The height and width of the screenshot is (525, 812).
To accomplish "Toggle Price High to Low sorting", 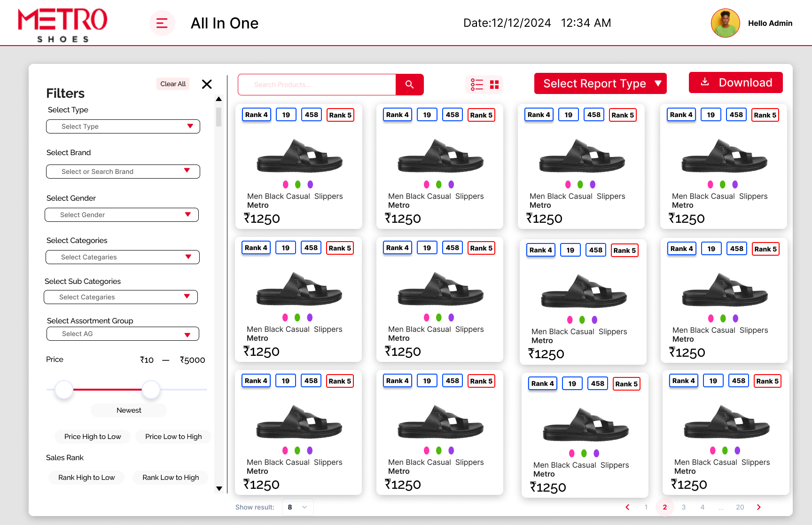I will [x=93, y=437].
